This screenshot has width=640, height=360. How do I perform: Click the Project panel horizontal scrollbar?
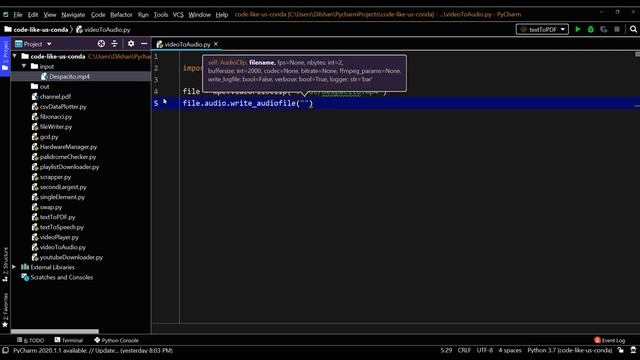55,331
